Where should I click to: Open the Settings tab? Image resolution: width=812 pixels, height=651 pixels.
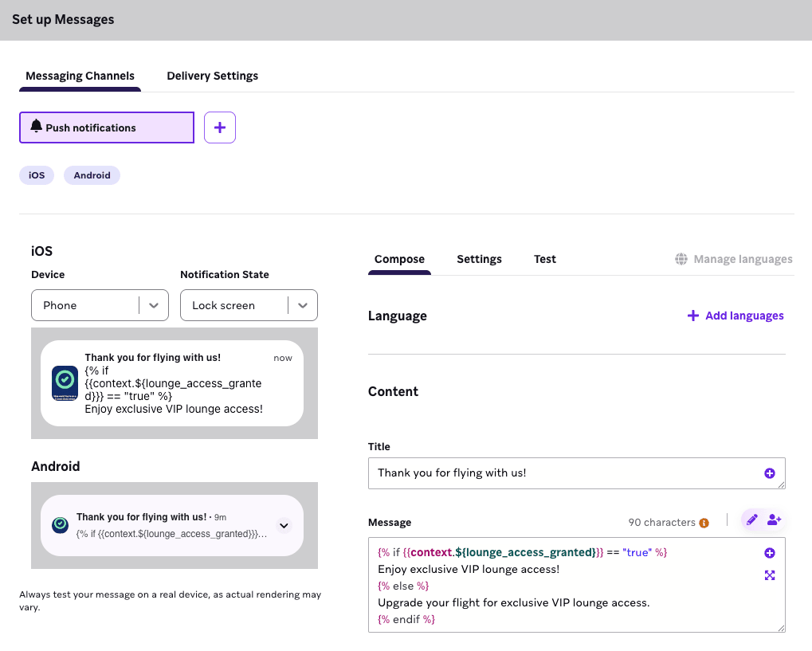[479, 259]
